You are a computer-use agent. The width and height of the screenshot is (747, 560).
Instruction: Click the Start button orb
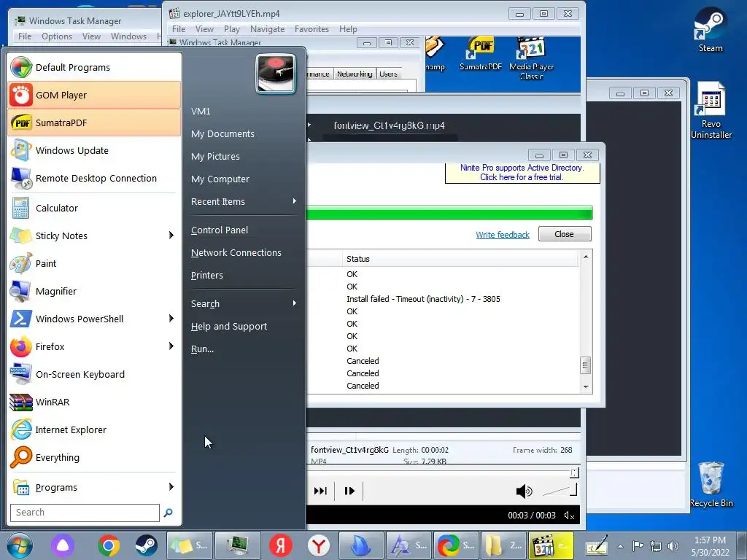pos(20,545)
